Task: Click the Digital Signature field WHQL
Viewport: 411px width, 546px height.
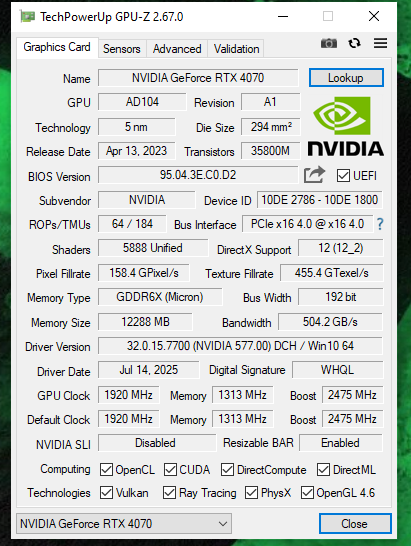Action: tap(338, 370)
